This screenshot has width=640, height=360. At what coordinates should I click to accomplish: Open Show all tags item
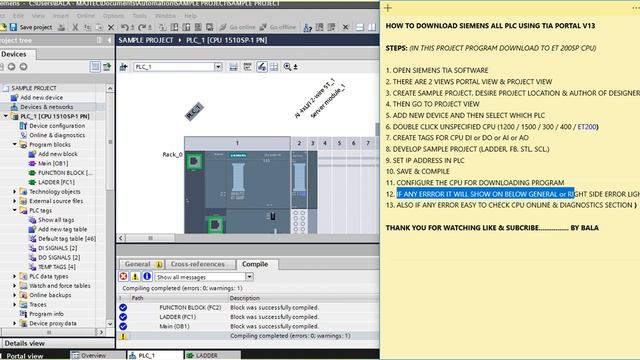point(56,220)
